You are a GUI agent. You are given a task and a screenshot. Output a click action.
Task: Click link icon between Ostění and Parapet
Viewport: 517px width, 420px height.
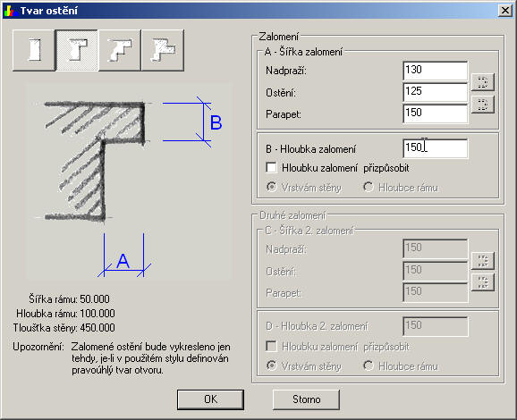click(x=483, y=105)
